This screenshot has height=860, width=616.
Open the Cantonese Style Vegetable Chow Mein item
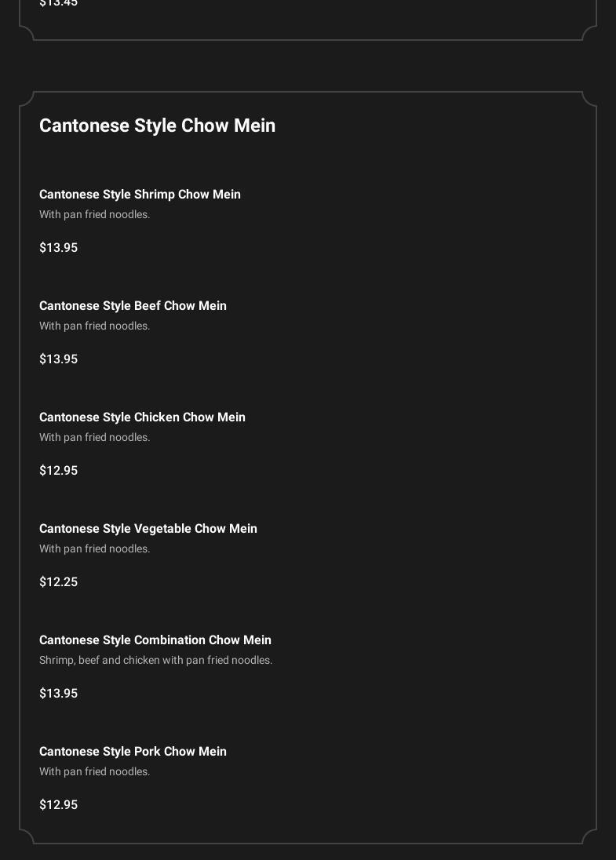pos(148,529)
